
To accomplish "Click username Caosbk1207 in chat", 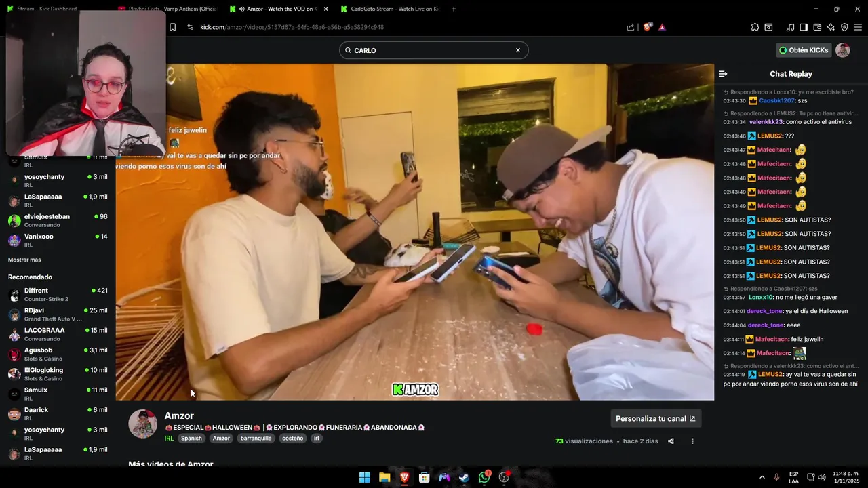I will point(777,100).
